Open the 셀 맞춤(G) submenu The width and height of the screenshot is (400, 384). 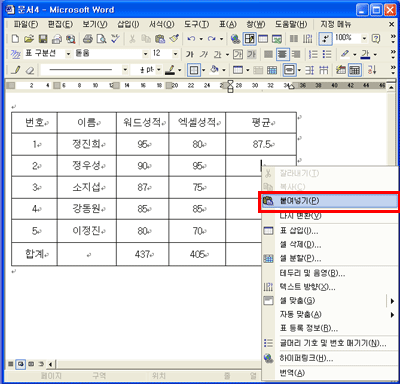pos(329,301)
